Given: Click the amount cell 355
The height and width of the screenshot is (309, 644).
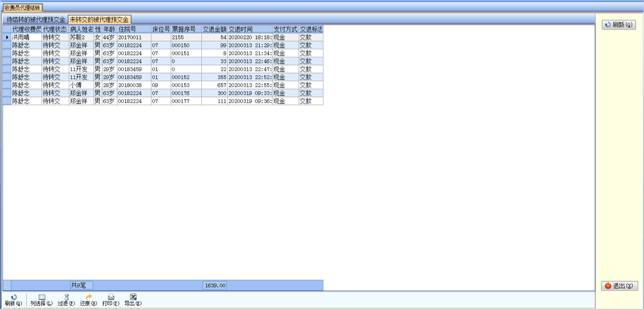Looking at the screenshot, I should tap(215, 77).
